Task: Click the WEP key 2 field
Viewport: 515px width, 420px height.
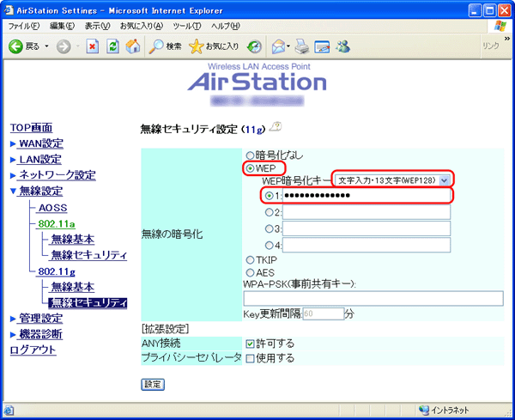Action: 367,212
